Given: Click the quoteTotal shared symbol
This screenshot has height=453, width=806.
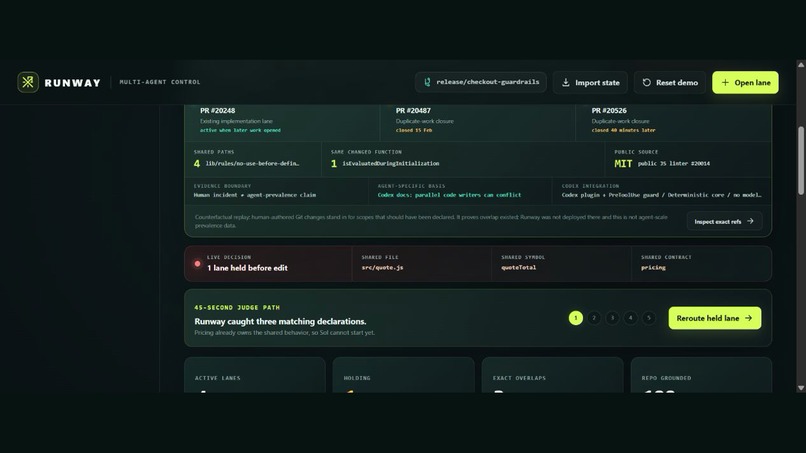Looking at the screenshot, I should pyautogui.click(x=519, y=267).
